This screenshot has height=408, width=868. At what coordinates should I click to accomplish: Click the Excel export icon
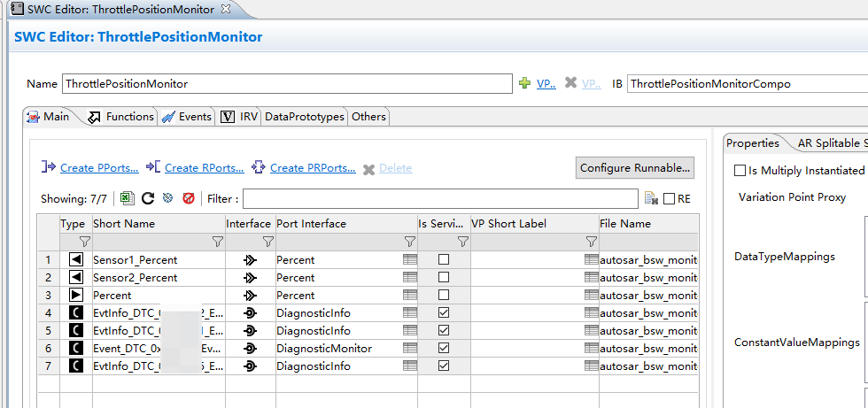point(128,198)
